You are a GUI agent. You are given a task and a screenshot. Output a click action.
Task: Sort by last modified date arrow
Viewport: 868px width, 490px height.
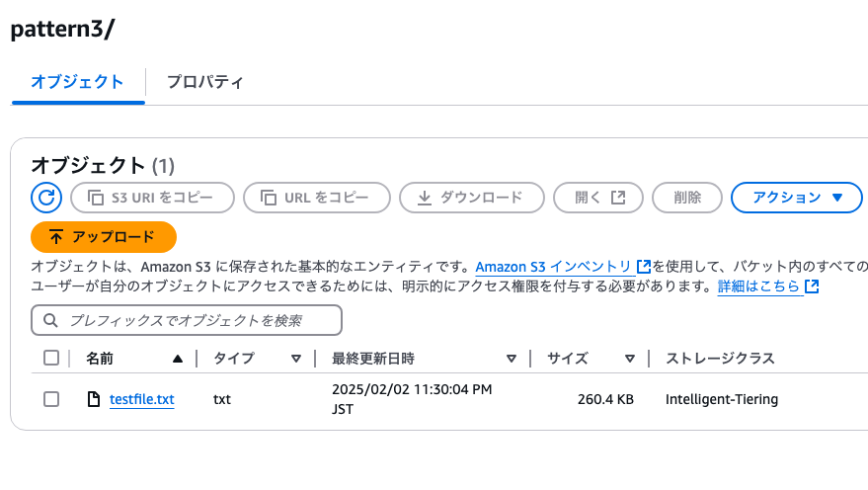512,359
